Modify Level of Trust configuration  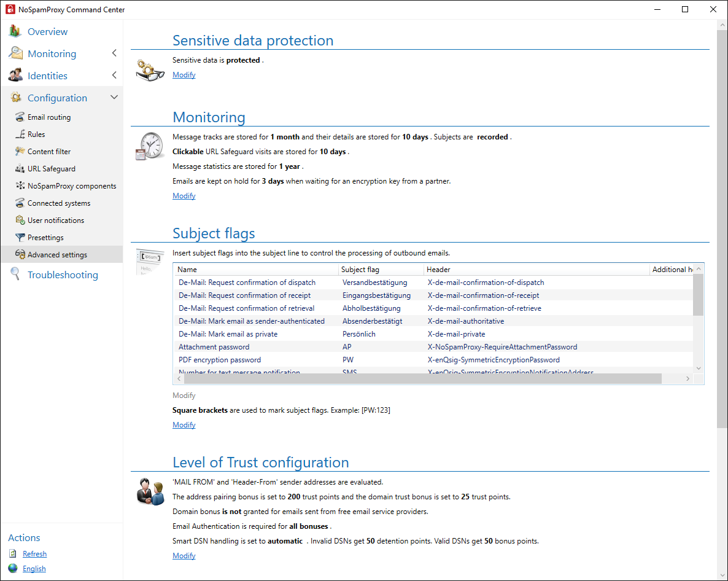(x=184, y=556)
